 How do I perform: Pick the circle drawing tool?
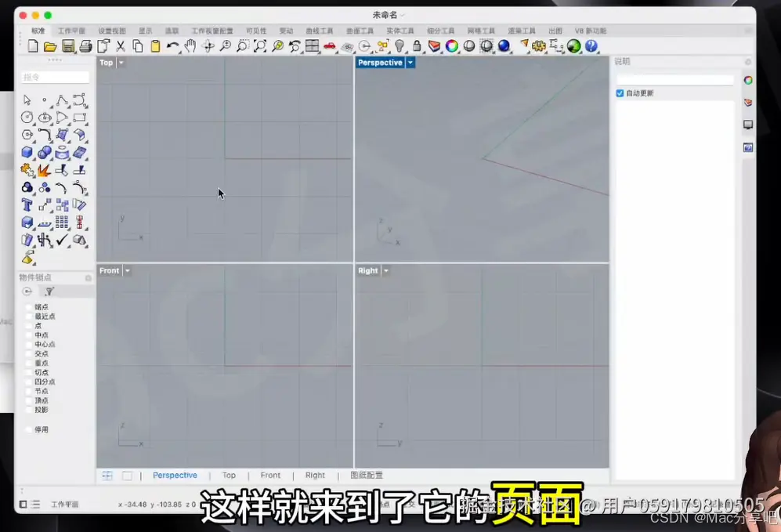pos(26,117)
